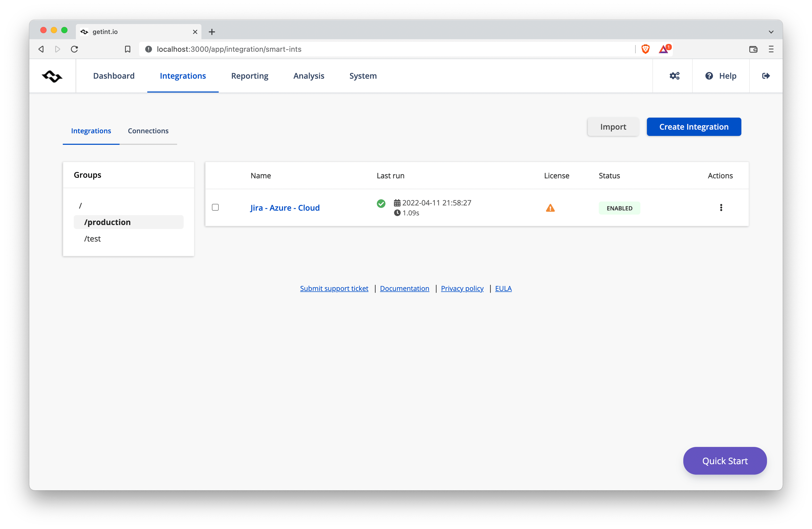Click the ENABLED status badge

tap(619, 208)
